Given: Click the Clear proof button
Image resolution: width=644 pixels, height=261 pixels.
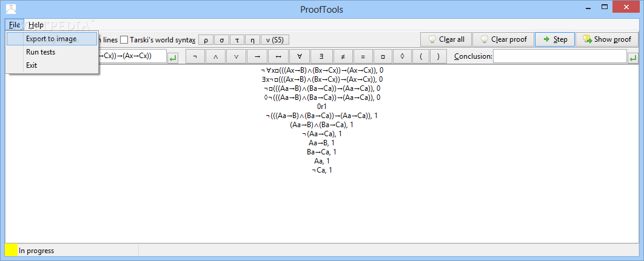Looking at the screenshot, I should click(x=503, y=39).
